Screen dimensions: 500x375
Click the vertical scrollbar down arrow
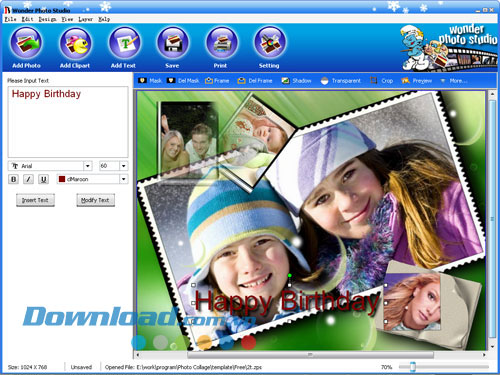pyautogui.click(x=492, y=347)
